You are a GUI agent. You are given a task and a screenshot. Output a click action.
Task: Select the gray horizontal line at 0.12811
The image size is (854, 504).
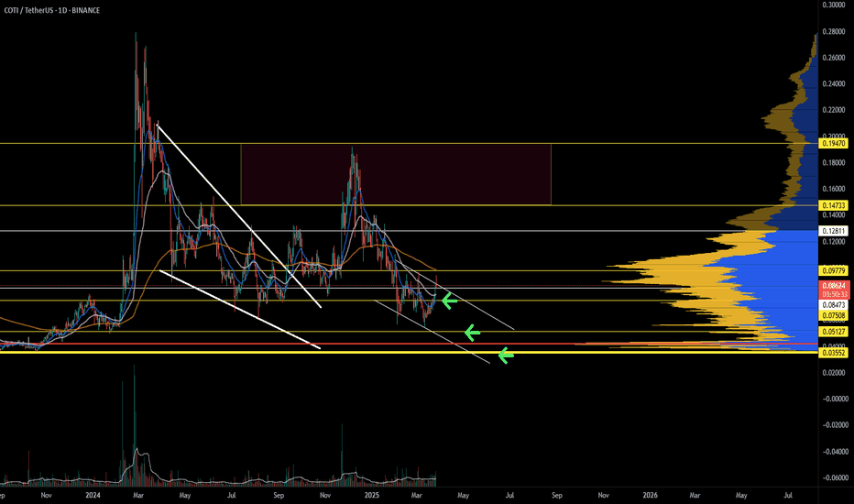point(409,231)
